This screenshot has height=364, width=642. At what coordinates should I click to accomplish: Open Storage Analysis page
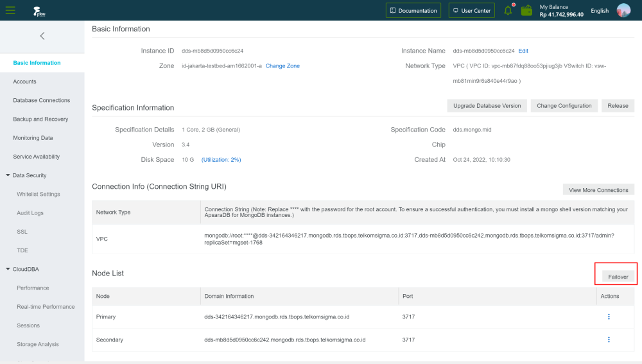[x=38, y=344]
